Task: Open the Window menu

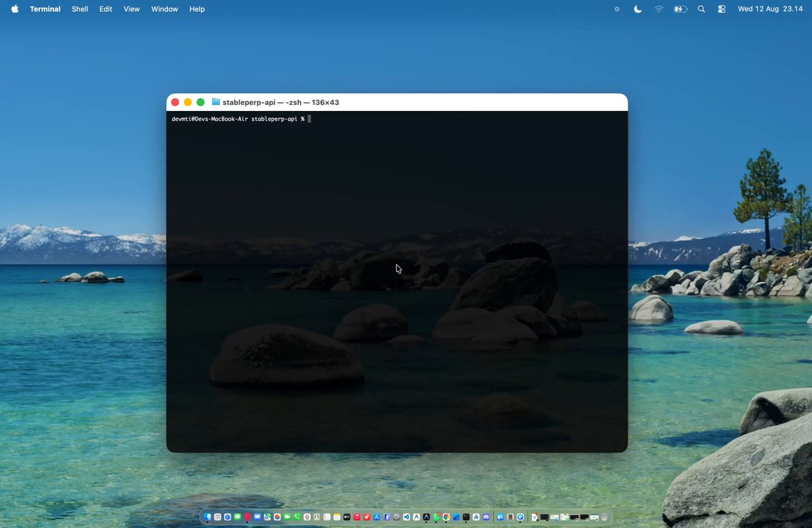Action: (165, 9)
